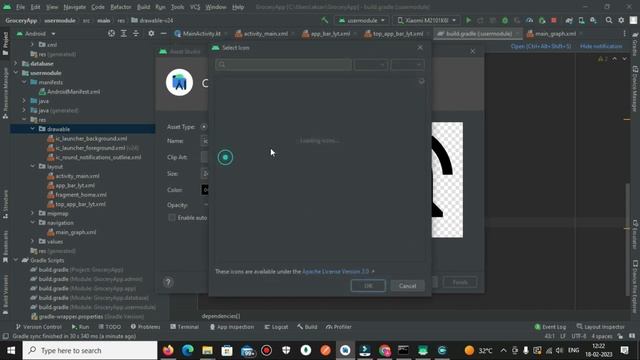Switch to MainActivity.kt tab
Viewport: 640px width, 360px height.
pos(201,33)
